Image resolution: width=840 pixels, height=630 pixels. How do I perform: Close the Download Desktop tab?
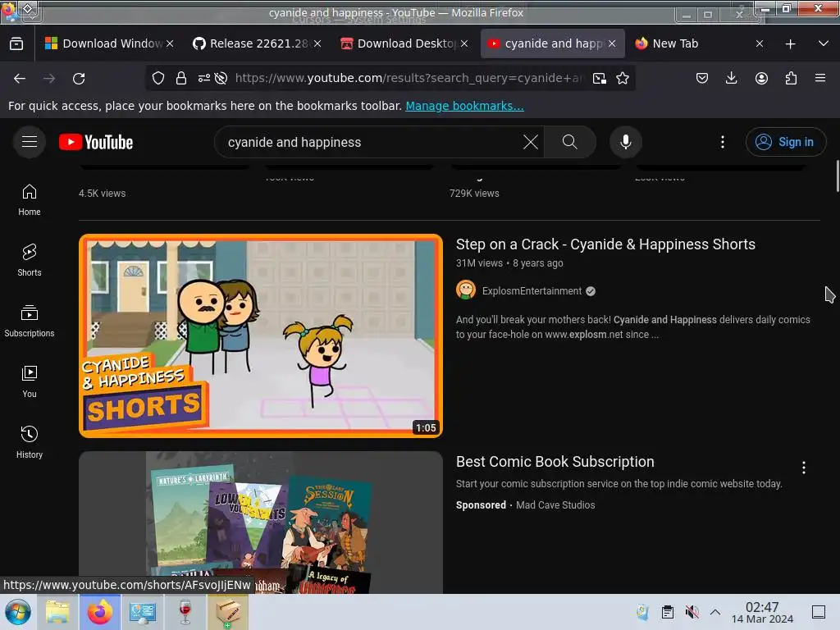click(464, 43)
